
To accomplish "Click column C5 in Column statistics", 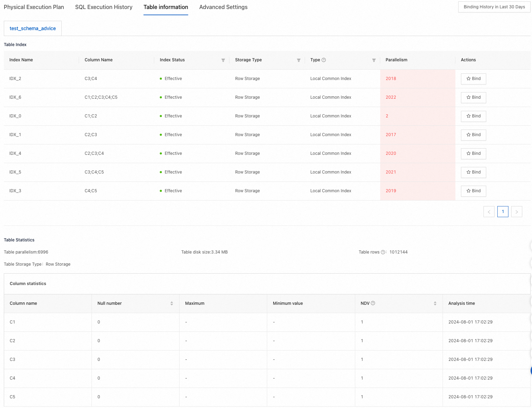I will pos(12,397).
